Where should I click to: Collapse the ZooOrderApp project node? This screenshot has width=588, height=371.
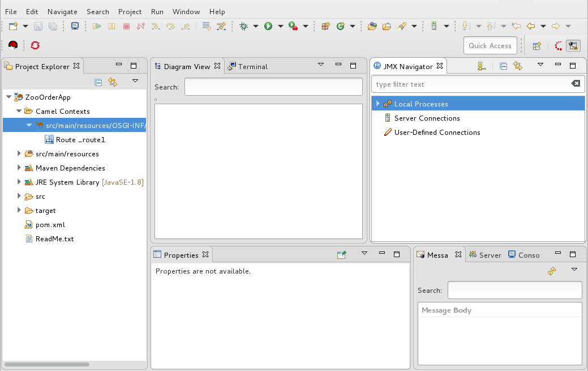pos(8,97)
